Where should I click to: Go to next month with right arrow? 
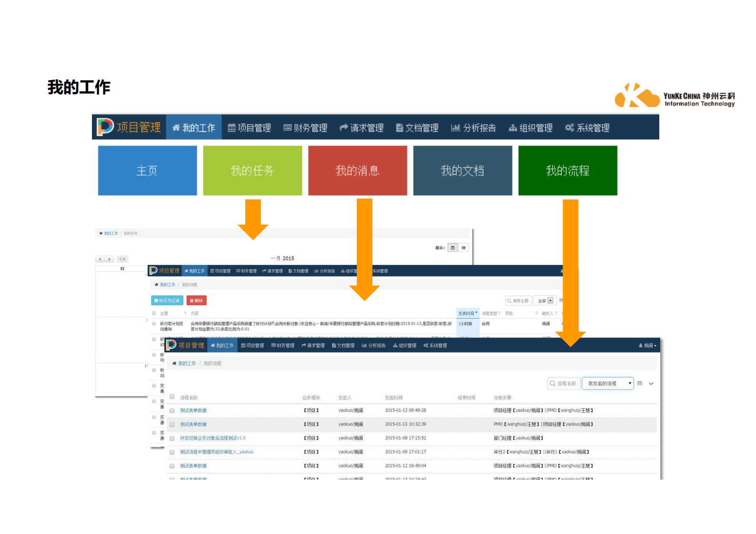[x=110, y=259]
